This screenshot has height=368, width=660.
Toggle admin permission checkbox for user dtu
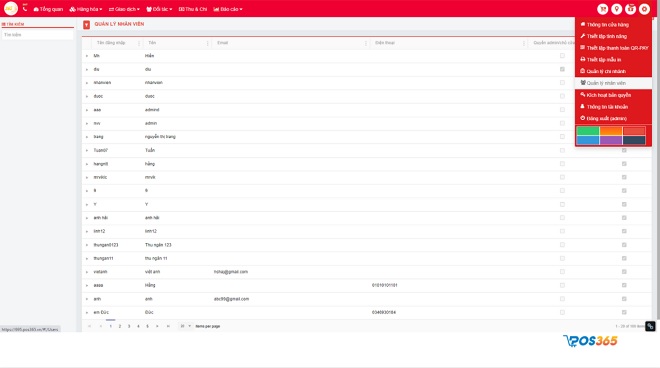[562, 69]
